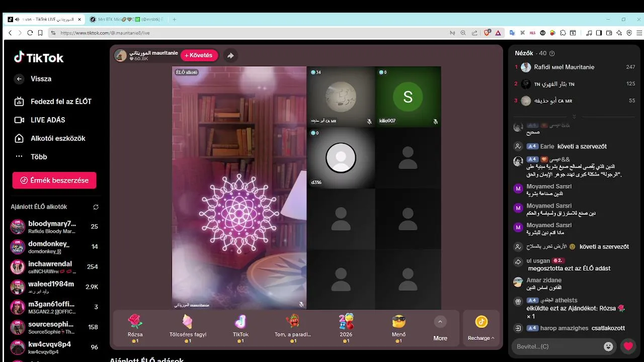Image resolution: width=644 pixels, height=362 pixels.
Task: Open m3gan61offi live creator entry
Action: pos(54,307)
